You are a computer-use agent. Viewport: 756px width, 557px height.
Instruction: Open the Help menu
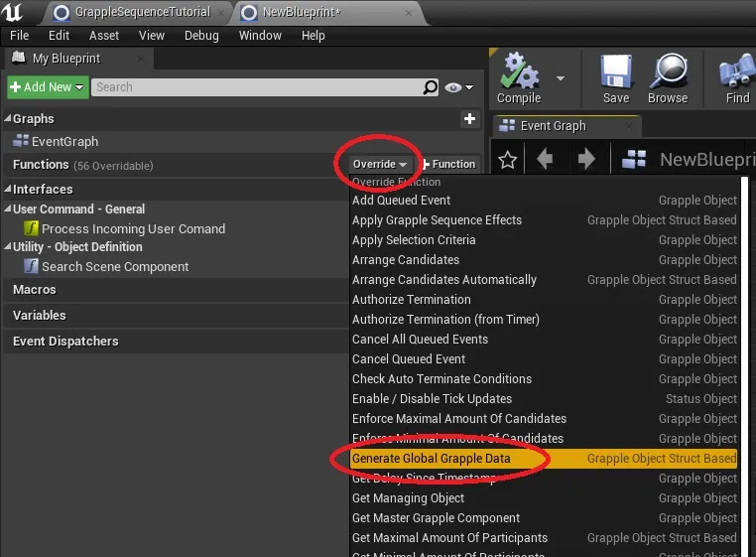pos(313,36)
